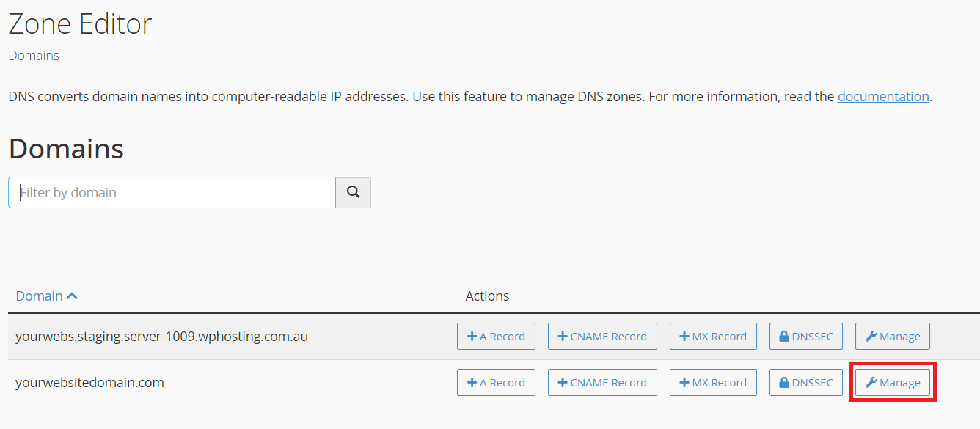Add A Record for yourwebsitedomain.com

pyautogui.click(x=496, y=383)
